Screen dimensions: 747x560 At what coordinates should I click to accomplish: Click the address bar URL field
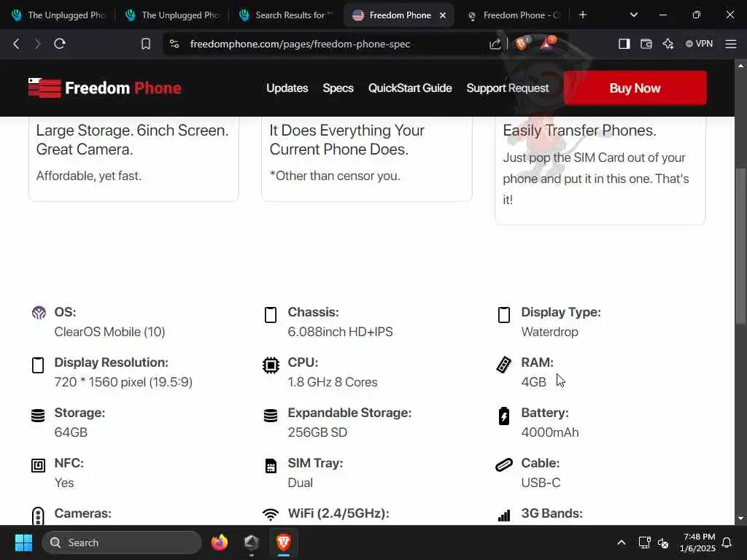coord(300,44)
